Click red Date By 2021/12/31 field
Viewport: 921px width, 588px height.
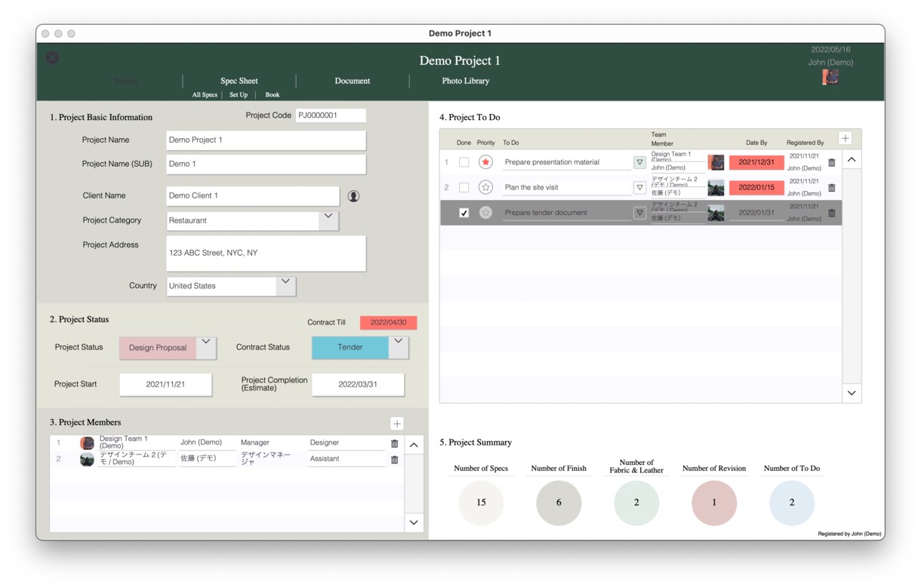click(x=756, y=162)
